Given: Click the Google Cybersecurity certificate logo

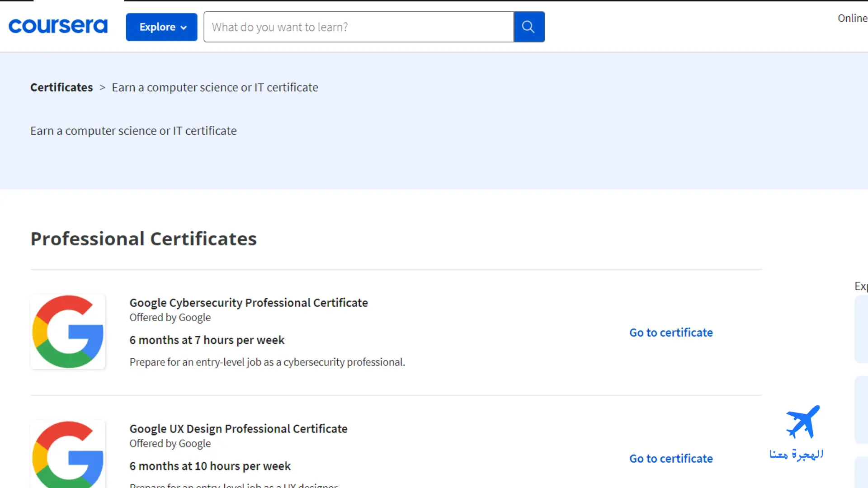Looking at the screenshot, I should click(68, 332).
